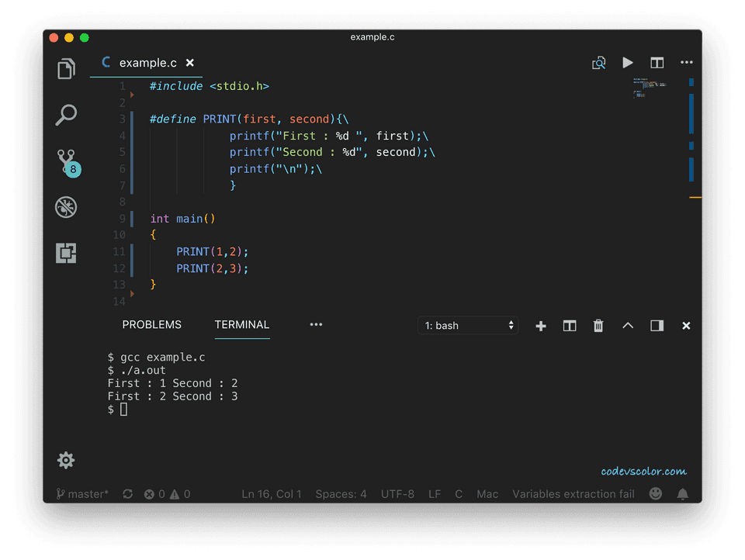Open the Search panel in activity bar

click(67, 115)
